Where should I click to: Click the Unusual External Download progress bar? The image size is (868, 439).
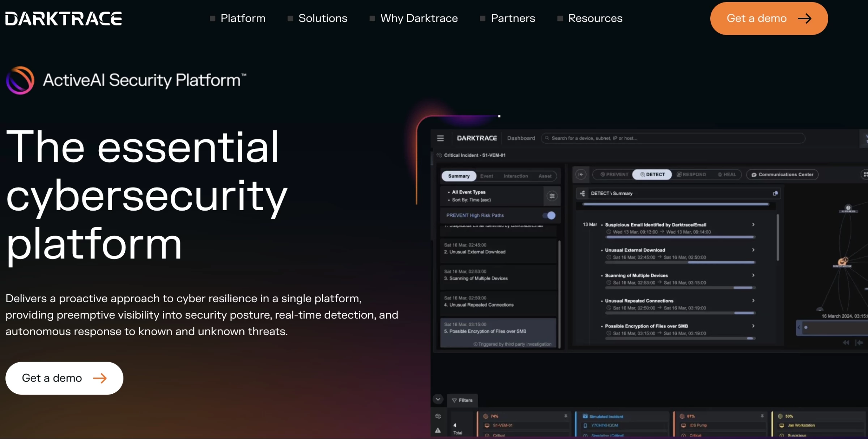tap(680, 262)
